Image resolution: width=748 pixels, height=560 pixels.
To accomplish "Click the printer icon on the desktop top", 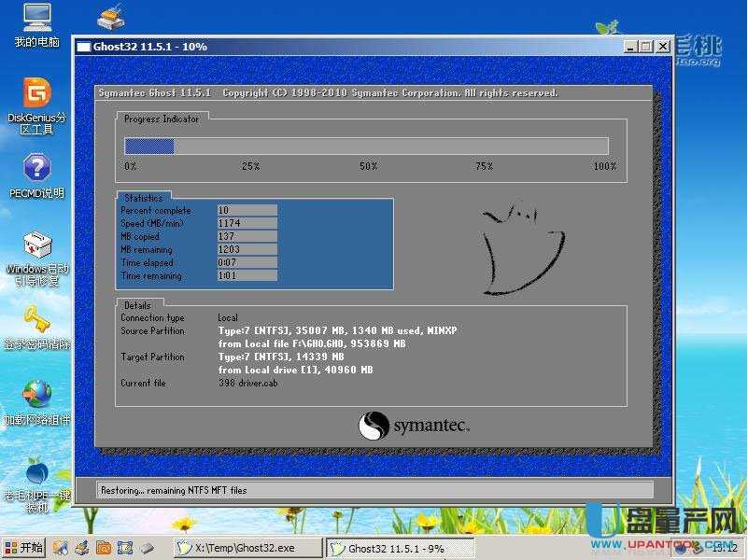I will coord(111,19).
